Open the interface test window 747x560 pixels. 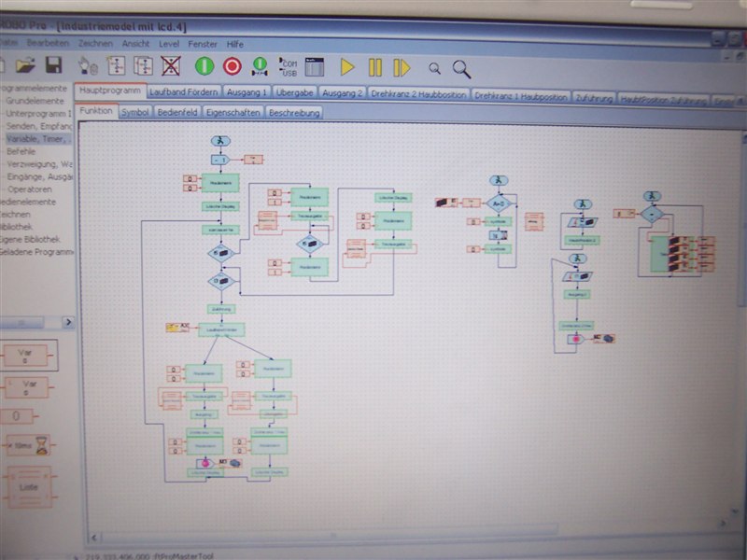315,67
